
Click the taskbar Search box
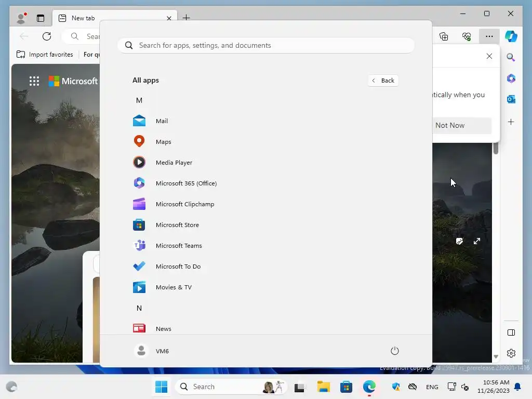pyautogui.click(x=231, y=387)
